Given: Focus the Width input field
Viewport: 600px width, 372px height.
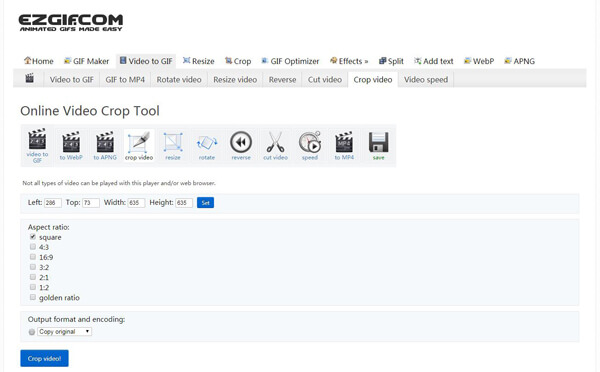Looking at the screenshot, I should pos(136,202).
